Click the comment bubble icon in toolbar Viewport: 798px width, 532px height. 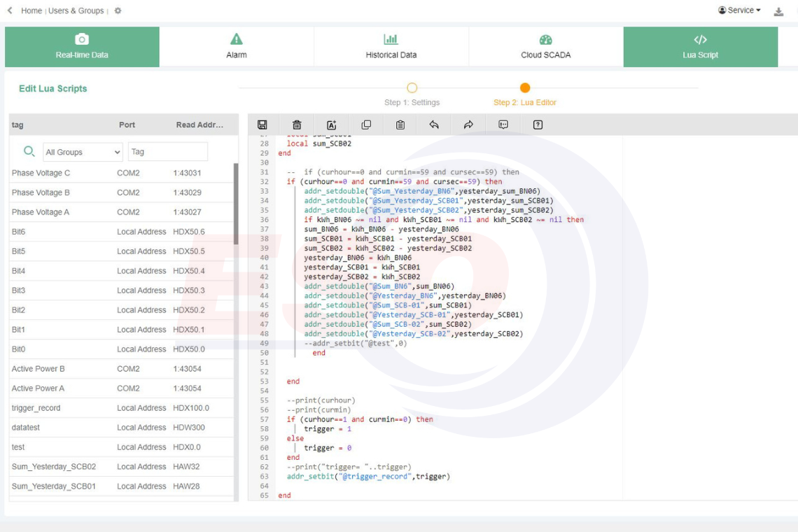click(x=503, y=125)
